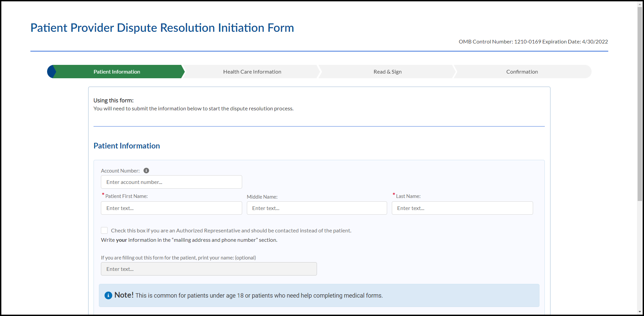Click the print your name optional field

click(209, 269)
